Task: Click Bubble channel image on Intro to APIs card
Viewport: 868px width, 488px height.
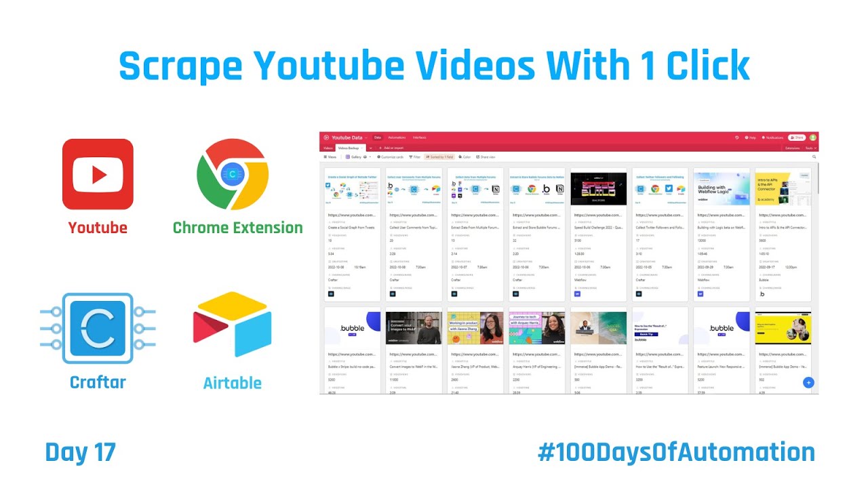Action: 762,294
